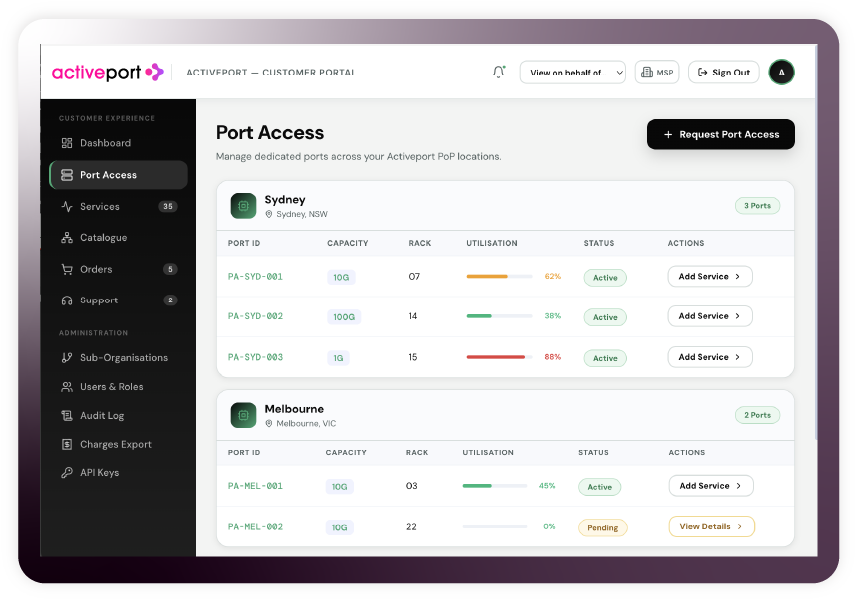Go to Dashboard in sidebar
This screenshot has height=602, width=858.
[x=118, y=143]
